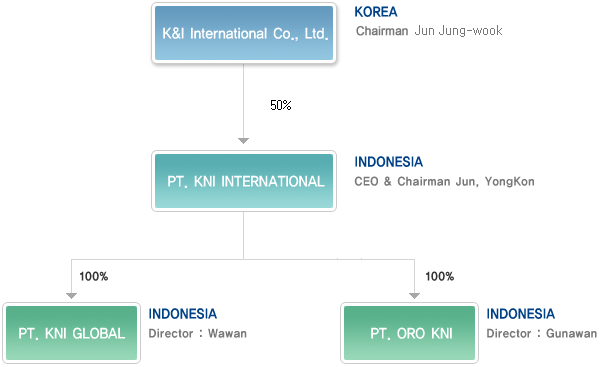Image resolution: width=608 pixels, height=367 pixels.
Task: Click the K&I International Co., Ltd. box
Action: point(244,33)
